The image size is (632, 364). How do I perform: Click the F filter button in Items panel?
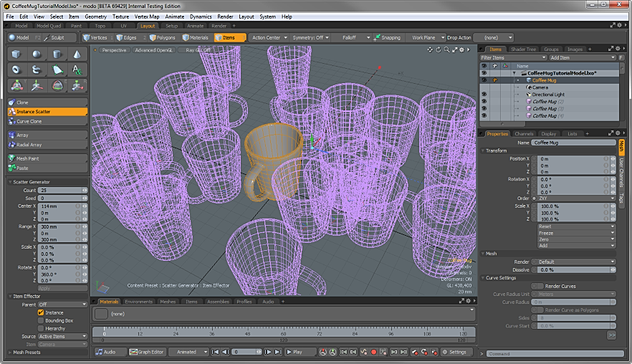tap(621, 57)
